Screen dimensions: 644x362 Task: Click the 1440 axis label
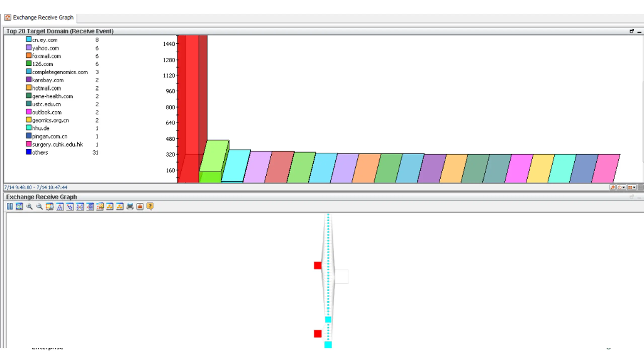[x=169, y=44]
